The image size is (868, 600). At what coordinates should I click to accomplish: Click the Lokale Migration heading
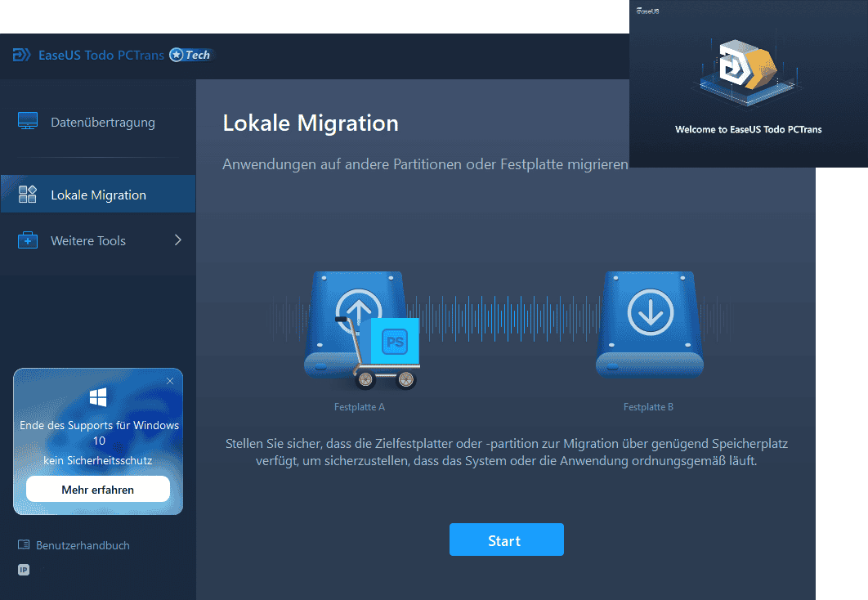pos(311,123)
